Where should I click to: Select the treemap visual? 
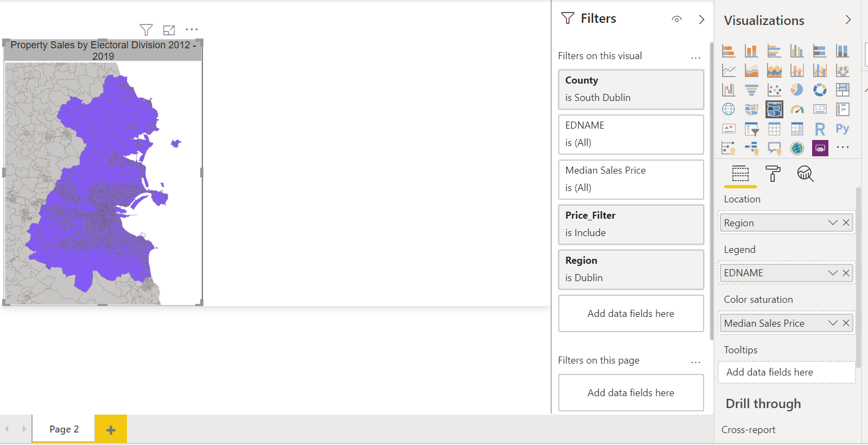coord(843,90)
